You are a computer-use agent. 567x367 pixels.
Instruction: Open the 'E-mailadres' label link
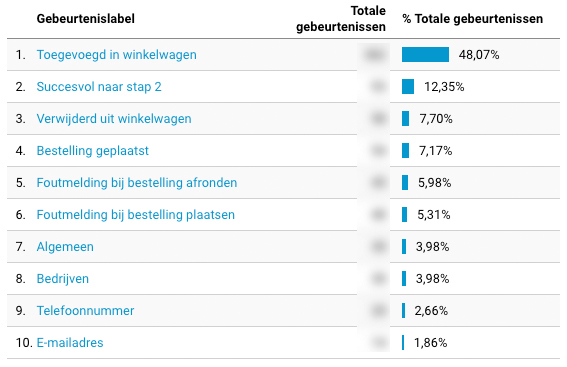pyautogui.click(x=70, y=342)
